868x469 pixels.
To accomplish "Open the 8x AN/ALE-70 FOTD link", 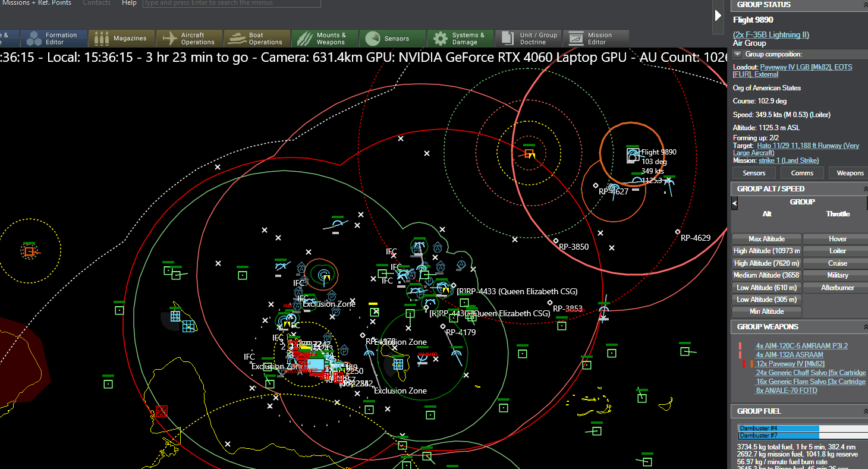I will click(787, 391).
